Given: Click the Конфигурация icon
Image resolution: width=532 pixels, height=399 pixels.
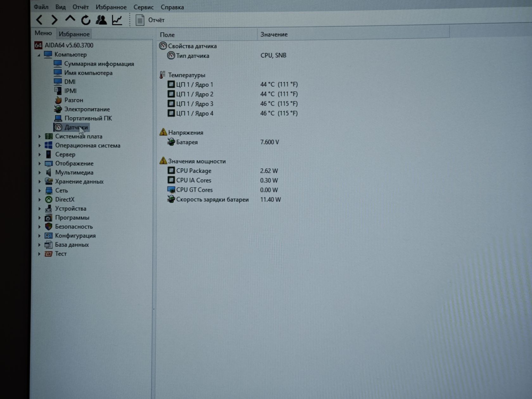Looking at the screenshot, I should (48, 236).
